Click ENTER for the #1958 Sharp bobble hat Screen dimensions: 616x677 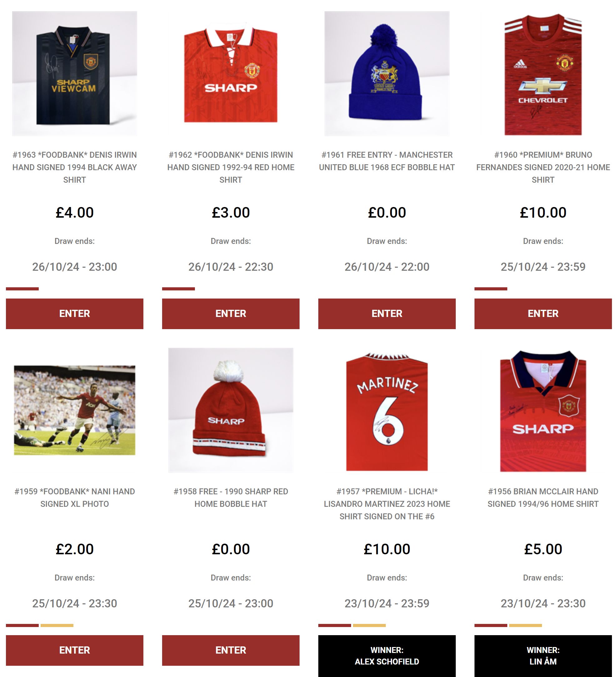pos(231,650)
